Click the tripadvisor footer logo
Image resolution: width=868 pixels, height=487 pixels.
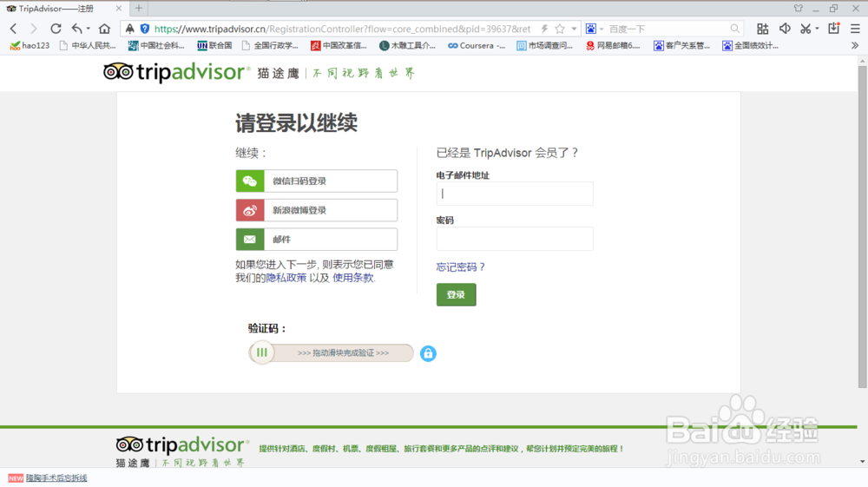click(182, 445)
